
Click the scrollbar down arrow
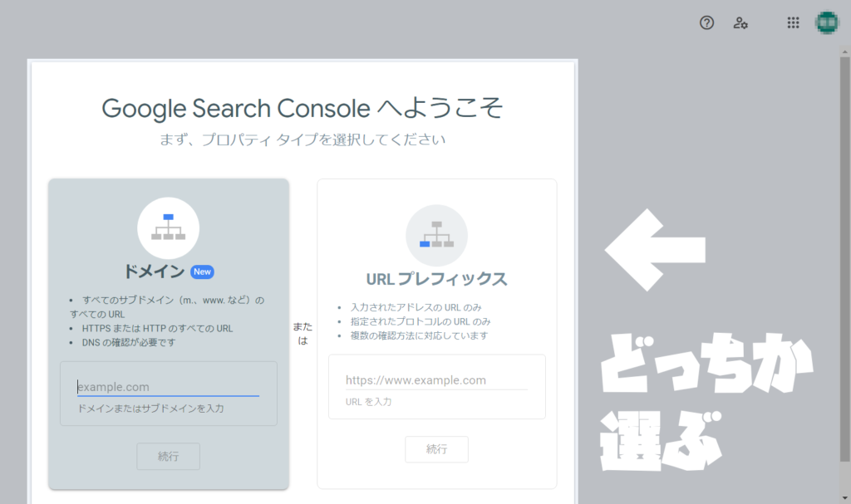[x=845, y=497]
